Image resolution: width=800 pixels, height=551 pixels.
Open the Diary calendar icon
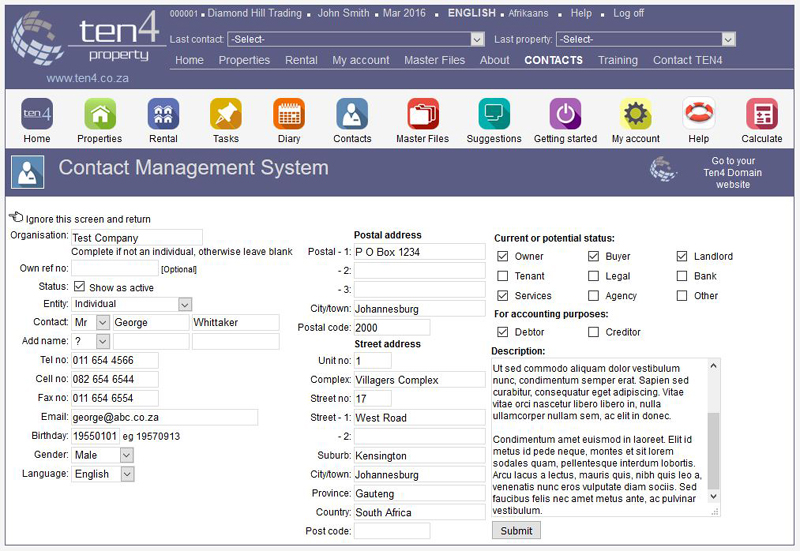click(289, 114)
